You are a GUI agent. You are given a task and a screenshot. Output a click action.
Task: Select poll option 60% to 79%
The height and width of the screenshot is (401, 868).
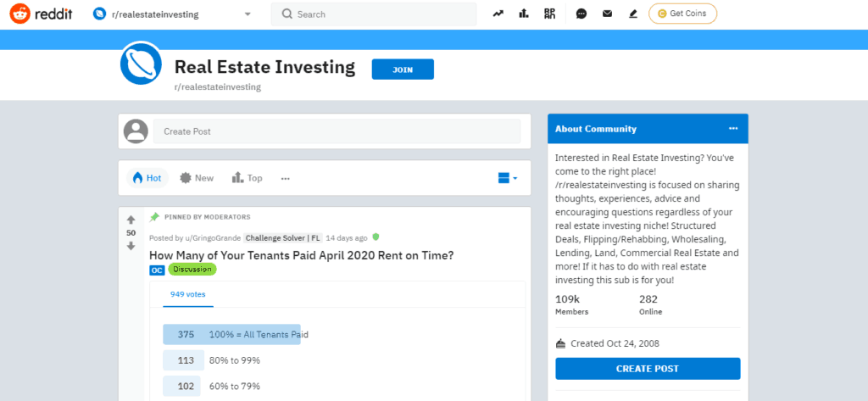tap(211, 386)
